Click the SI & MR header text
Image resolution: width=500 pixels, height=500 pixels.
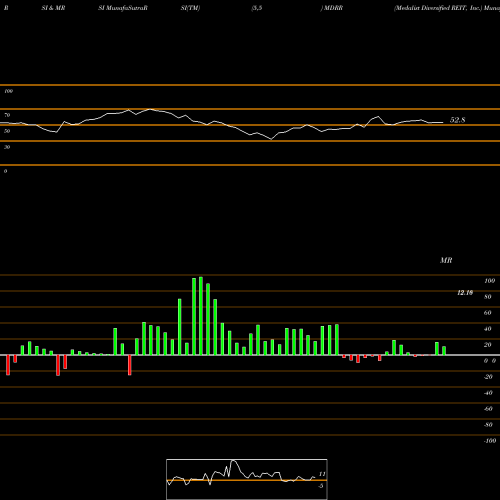point(53,8)
